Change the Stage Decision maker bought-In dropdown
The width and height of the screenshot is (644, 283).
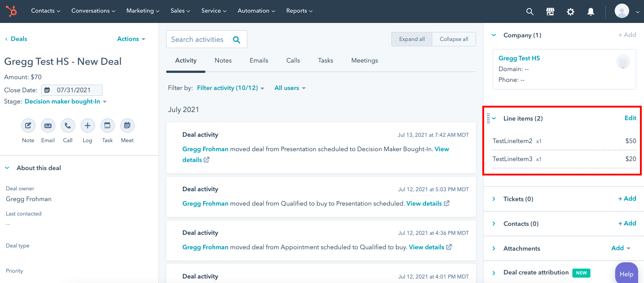(66, 102)
